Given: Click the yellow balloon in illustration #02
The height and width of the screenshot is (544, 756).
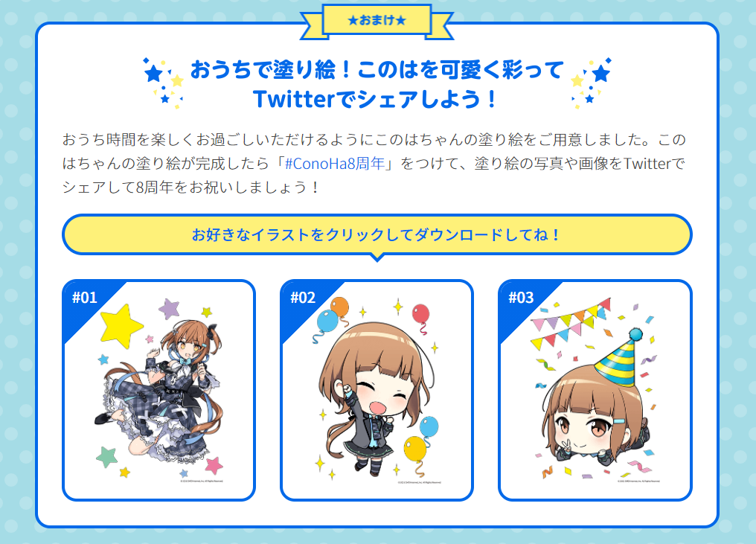Looking at the screenshot, I should [x=414, y=451].
